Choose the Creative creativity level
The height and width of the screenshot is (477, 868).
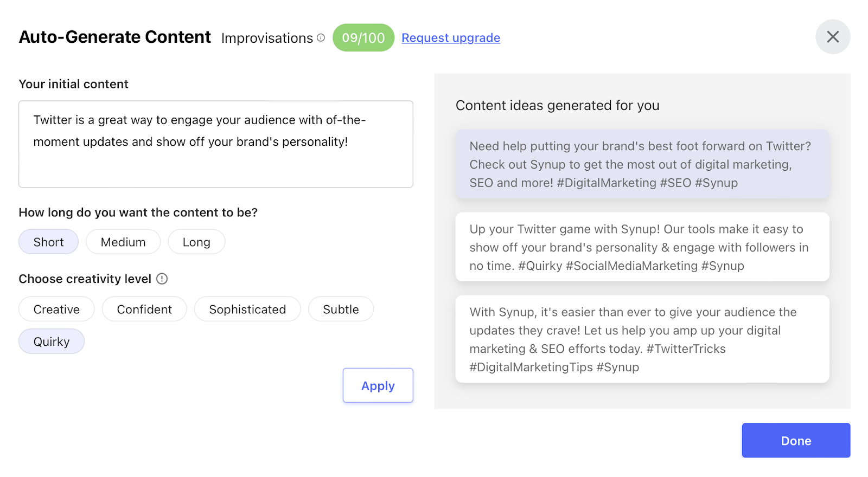pyautogui.click(x=56, y=309)
